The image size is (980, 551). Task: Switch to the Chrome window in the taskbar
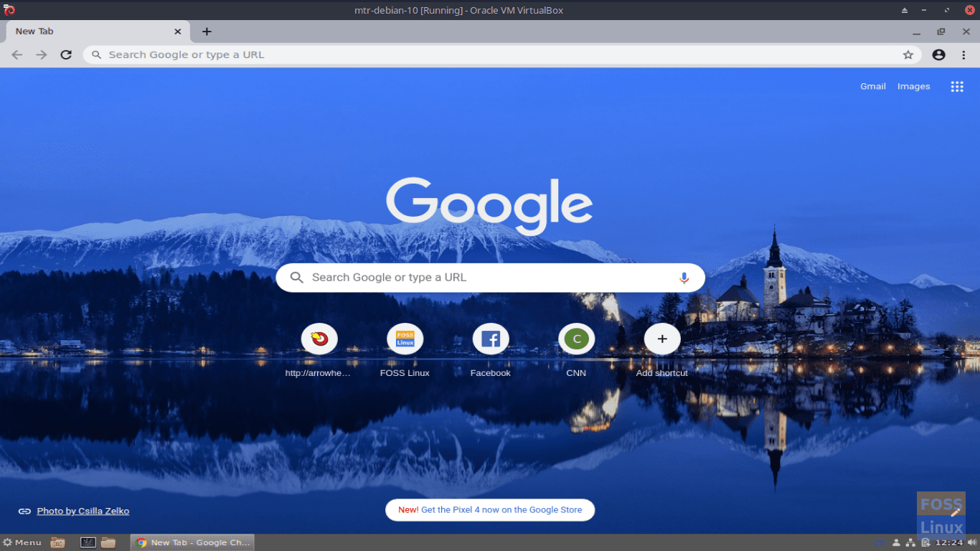(192, 542)
